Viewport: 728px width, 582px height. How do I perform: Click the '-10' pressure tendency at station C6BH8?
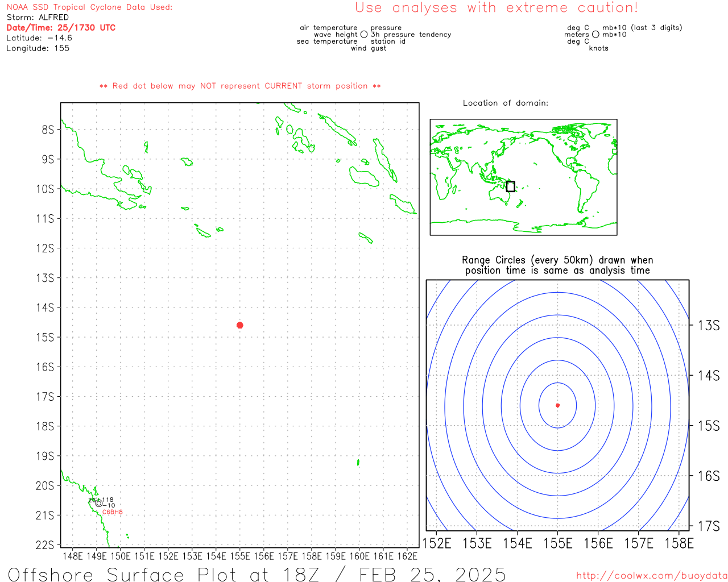[x=109, y=505]
